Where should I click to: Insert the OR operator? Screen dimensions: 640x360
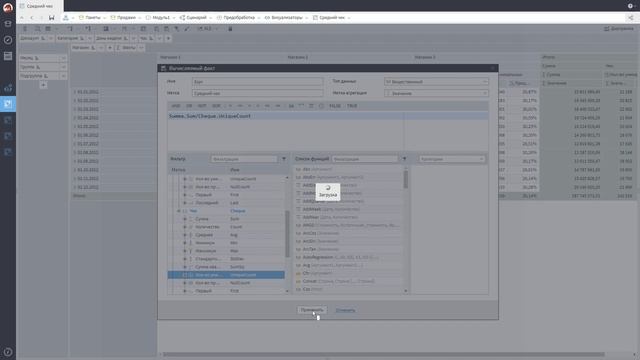[x=189, y=106]
